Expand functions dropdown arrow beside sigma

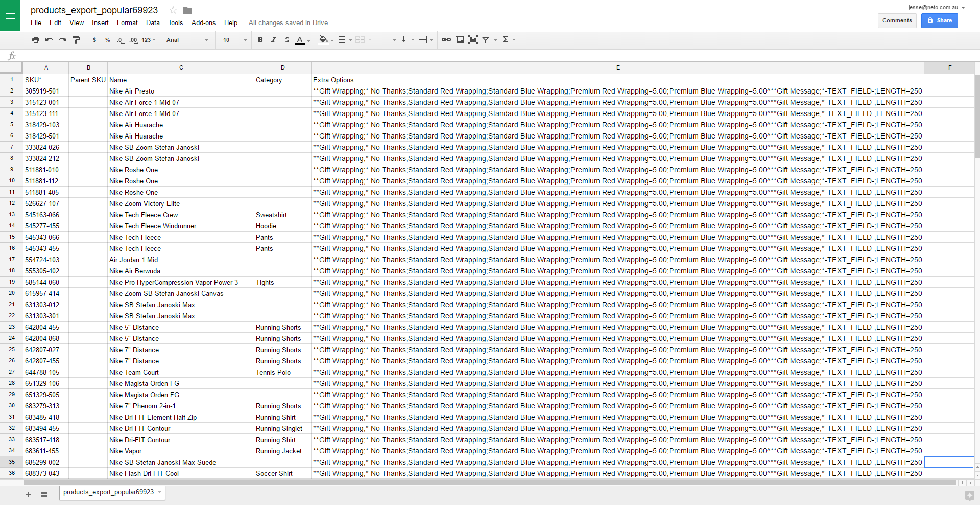tap(514, 40)
